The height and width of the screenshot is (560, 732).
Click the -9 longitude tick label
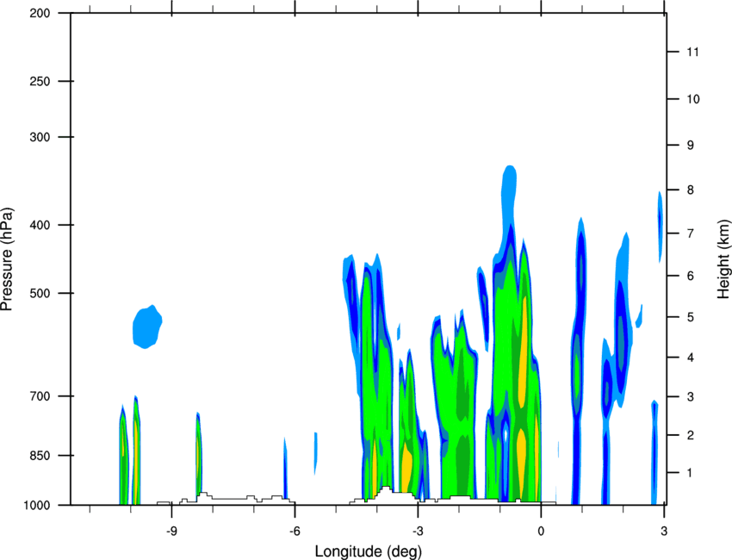171,532
